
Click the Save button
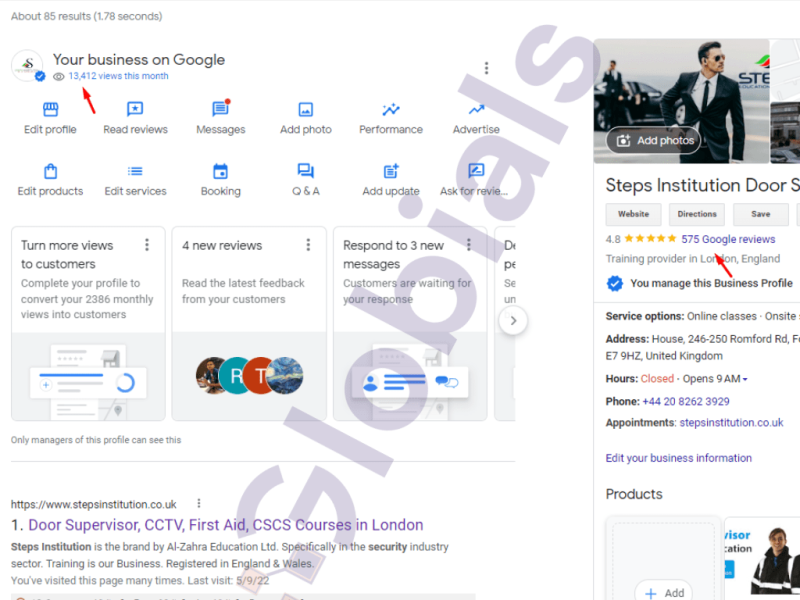click(x=761, y=214)
